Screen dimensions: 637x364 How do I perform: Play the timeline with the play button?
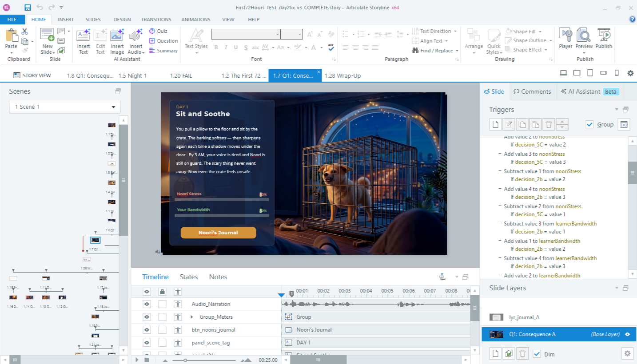(137, 360)
